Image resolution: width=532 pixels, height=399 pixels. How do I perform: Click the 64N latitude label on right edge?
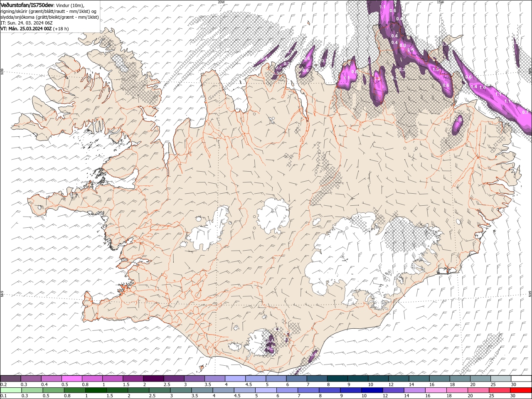530,293
